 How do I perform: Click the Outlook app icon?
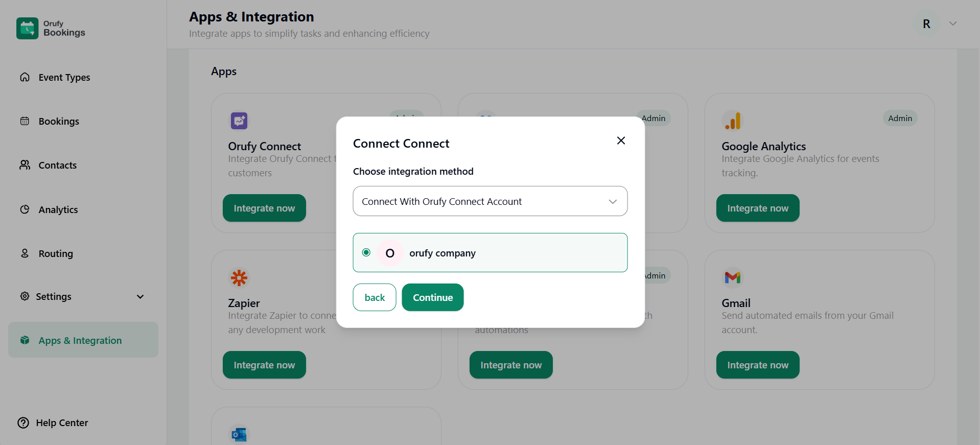pyautogui.click(x=239, y=435)
